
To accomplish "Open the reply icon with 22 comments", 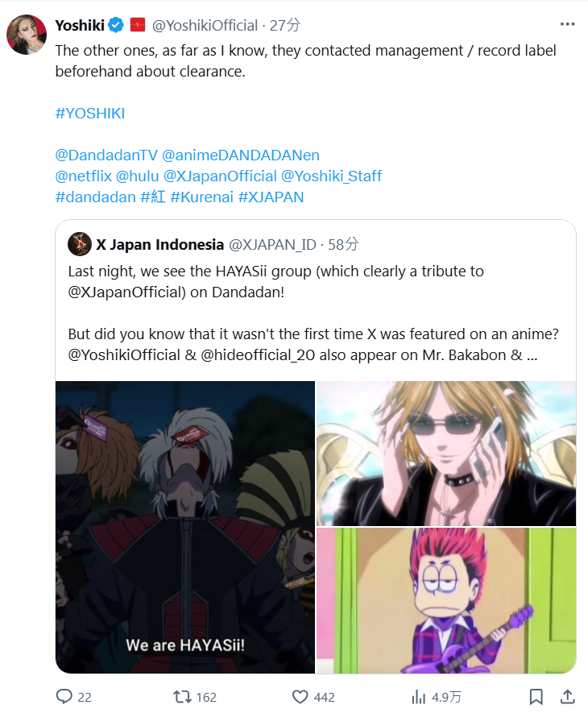I will tap(64, 697).
